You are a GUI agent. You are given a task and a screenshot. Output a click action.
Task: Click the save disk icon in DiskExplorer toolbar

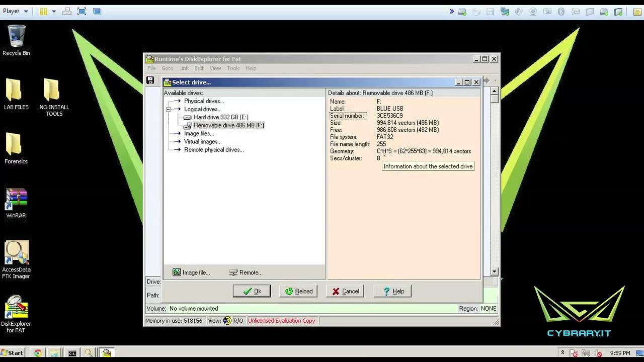tap(150, 80)
